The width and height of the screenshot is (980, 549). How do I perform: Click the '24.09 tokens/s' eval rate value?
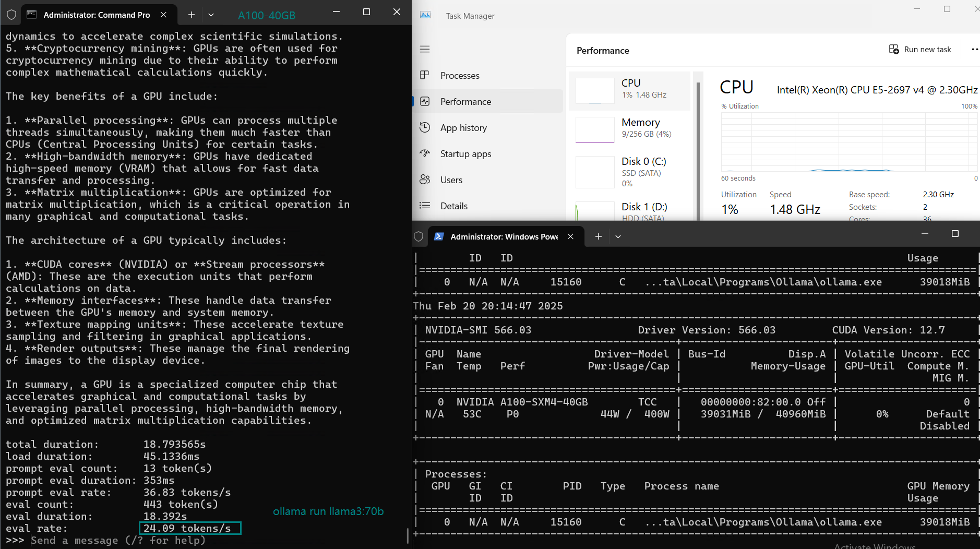tap(187, 528)
